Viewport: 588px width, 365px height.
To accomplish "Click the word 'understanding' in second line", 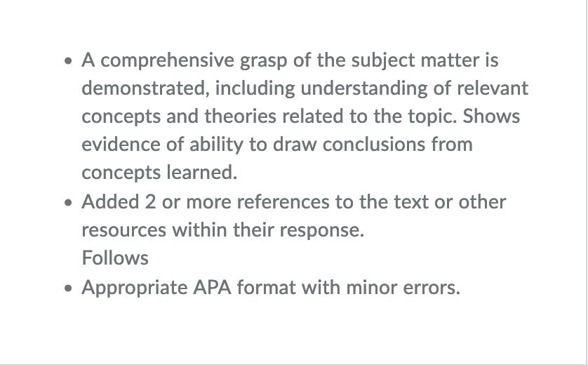I will [364, 88].
